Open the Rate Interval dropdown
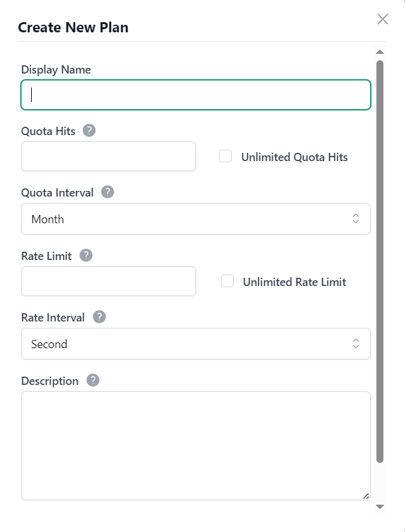The height and width of the screenshot is (532, 405). coord(196,344)
